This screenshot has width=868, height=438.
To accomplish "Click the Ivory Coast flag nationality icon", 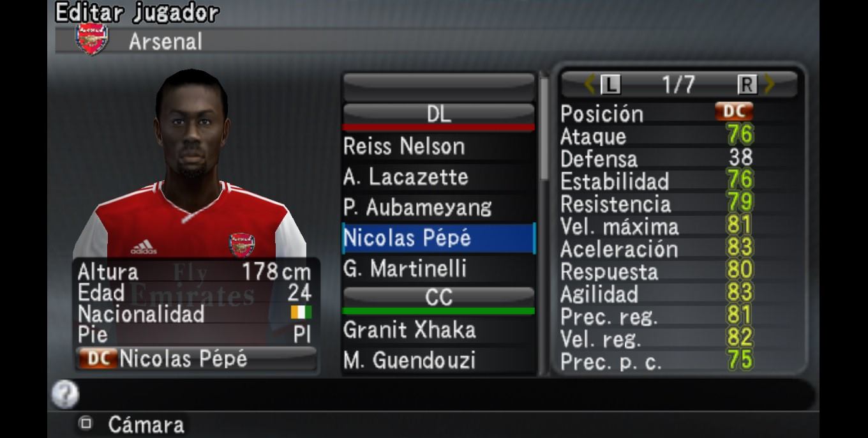I will [301, 313].
